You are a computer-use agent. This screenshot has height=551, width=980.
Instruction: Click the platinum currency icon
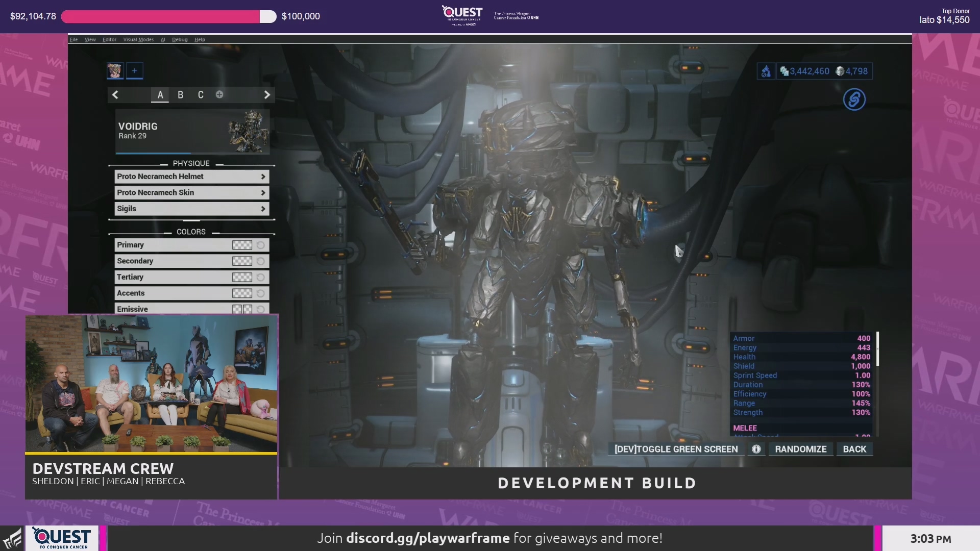pyautogui.click(x=840, y=71)
